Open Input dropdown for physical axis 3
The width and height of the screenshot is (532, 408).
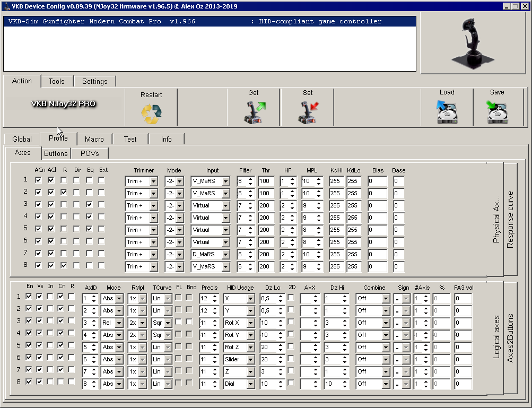pyautogui.click(x=225, y=206)
